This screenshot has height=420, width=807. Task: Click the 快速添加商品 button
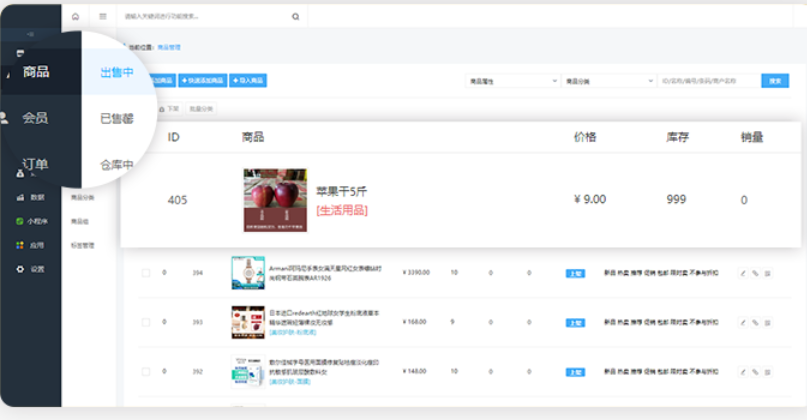tap(203, 80)
